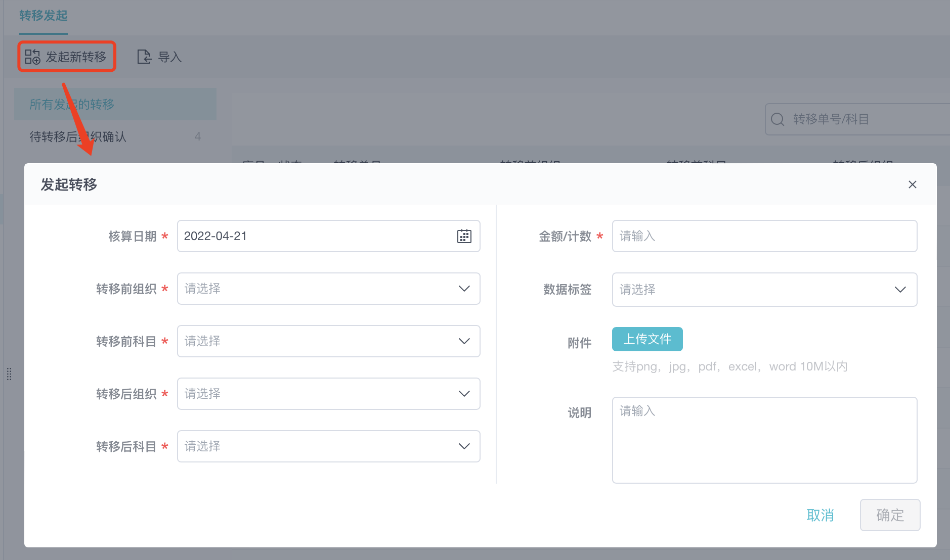
Task: Focus the 转移单号/科目 search box
Action: pyautogui.click(x=865, y=119)
